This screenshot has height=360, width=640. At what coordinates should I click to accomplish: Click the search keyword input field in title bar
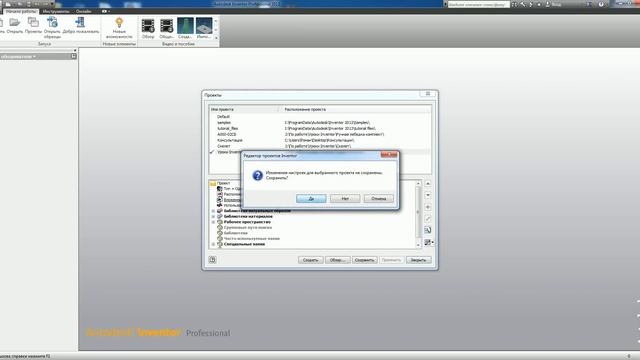point(478,4)
